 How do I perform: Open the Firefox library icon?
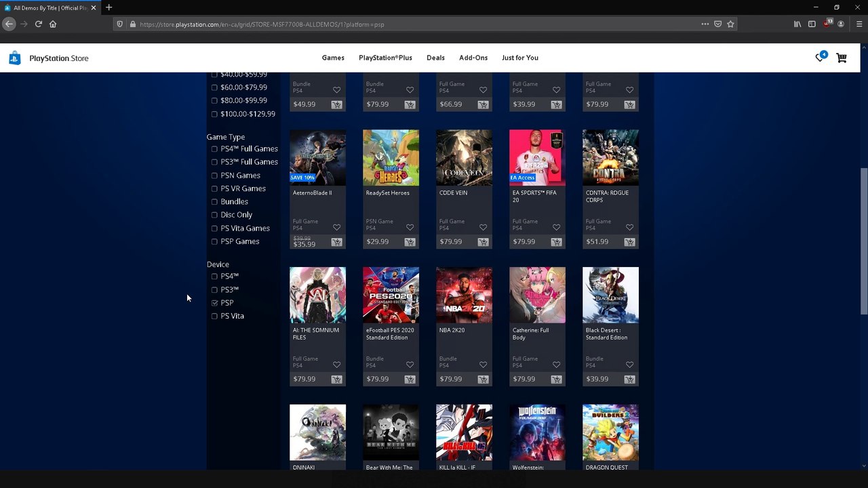[x=797, y=24]
